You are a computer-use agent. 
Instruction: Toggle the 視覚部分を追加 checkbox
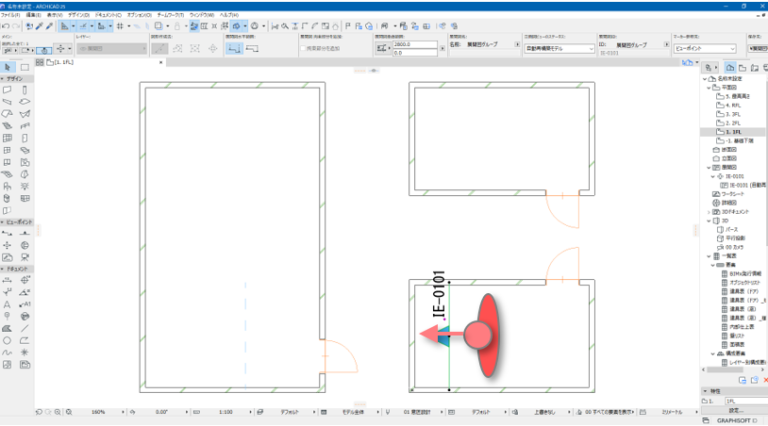303,48
